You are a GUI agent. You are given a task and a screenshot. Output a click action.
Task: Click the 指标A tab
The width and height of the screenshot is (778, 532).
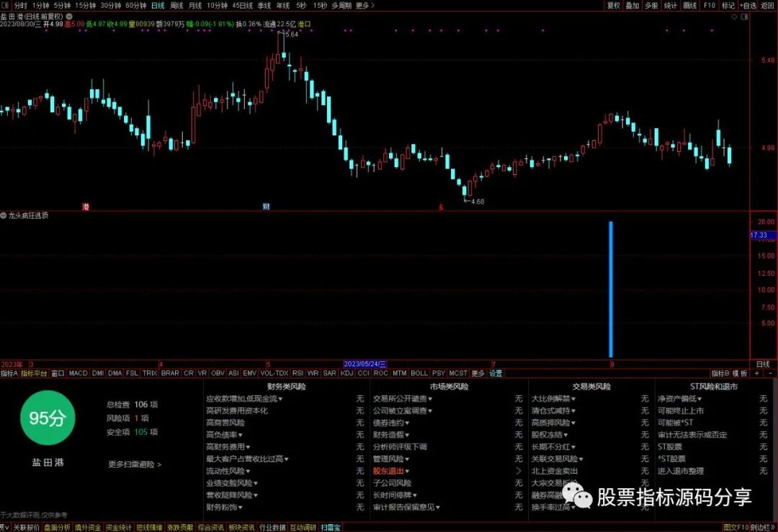click(x=9, y=374)
